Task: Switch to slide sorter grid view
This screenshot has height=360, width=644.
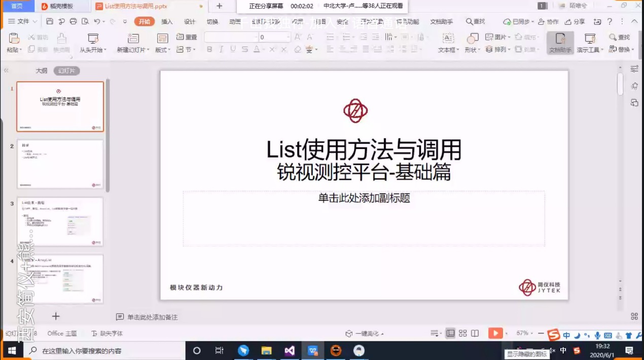Action: [462, 333]
